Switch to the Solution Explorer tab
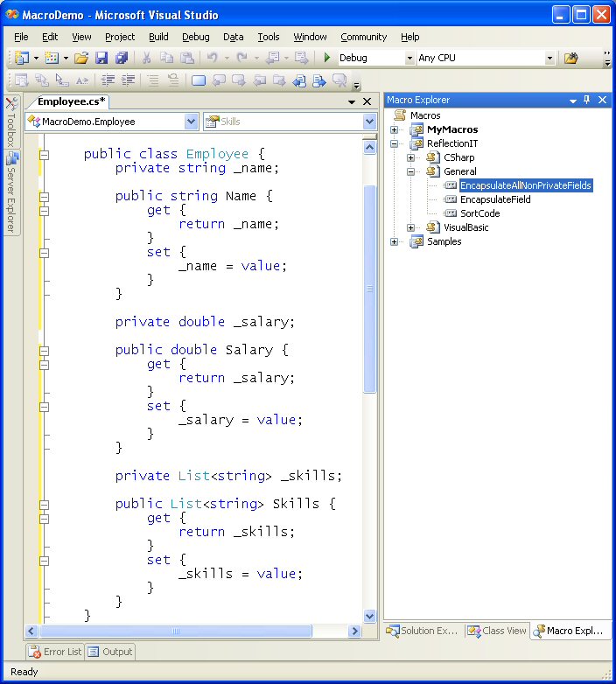The height and width of the screenshot is (684, 616). tap(423, 631)
